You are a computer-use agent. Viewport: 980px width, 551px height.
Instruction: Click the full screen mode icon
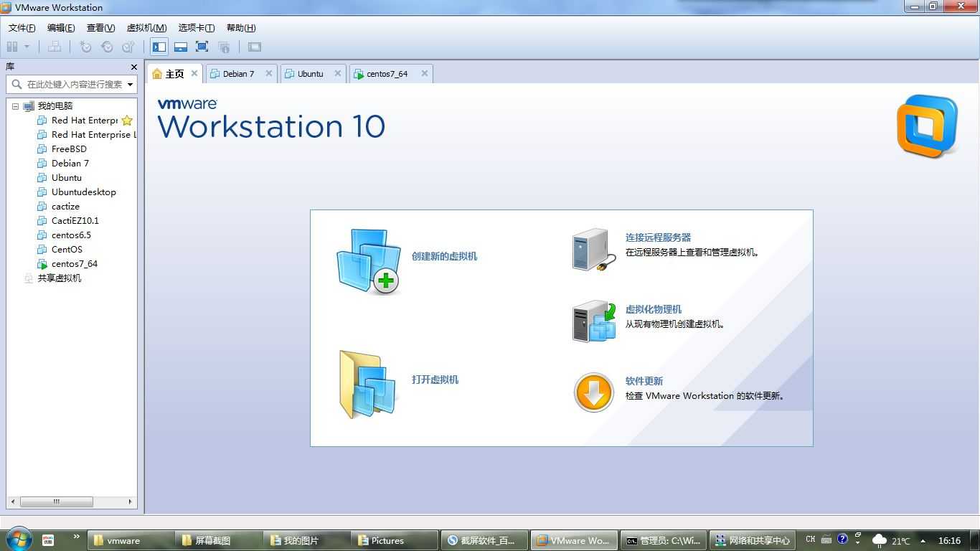pyautogui.click(x=202, y=47)
